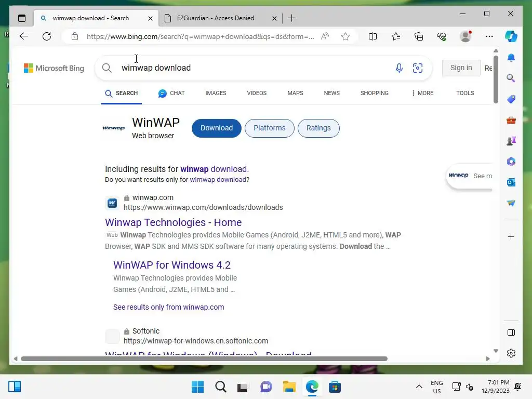Switch to the IMAGES results tab
This screenshot has height=399, width=532.
[x=216, y=93]
